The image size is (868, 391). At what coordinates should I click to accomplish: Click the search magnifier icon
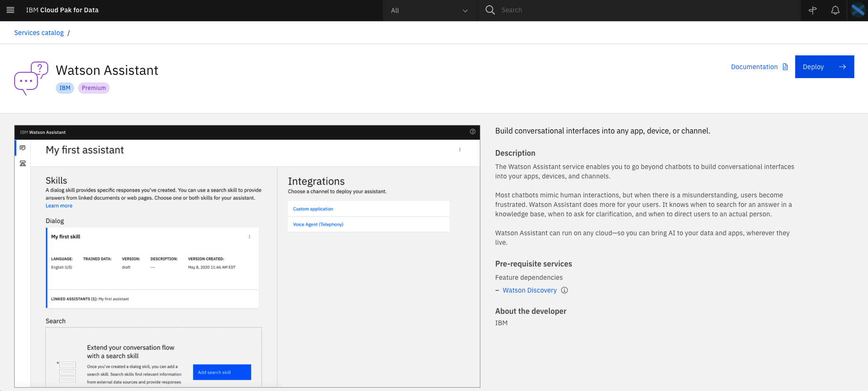(x=490, y=10)
